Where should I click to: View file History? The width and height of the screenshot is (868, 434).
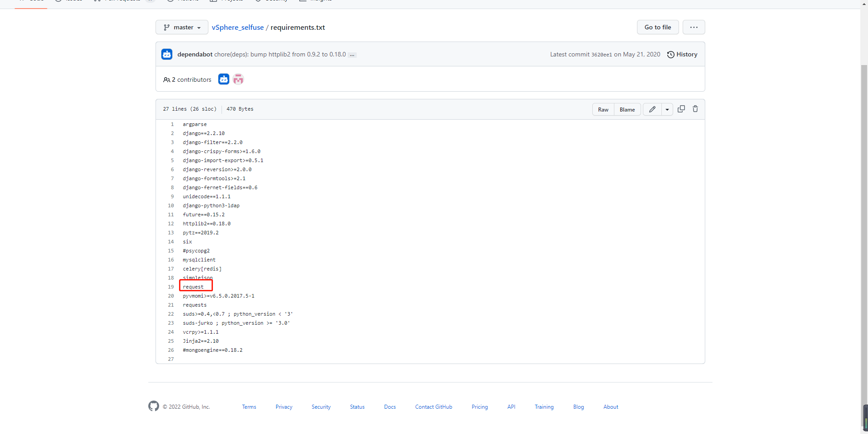(x=682, y=54)
